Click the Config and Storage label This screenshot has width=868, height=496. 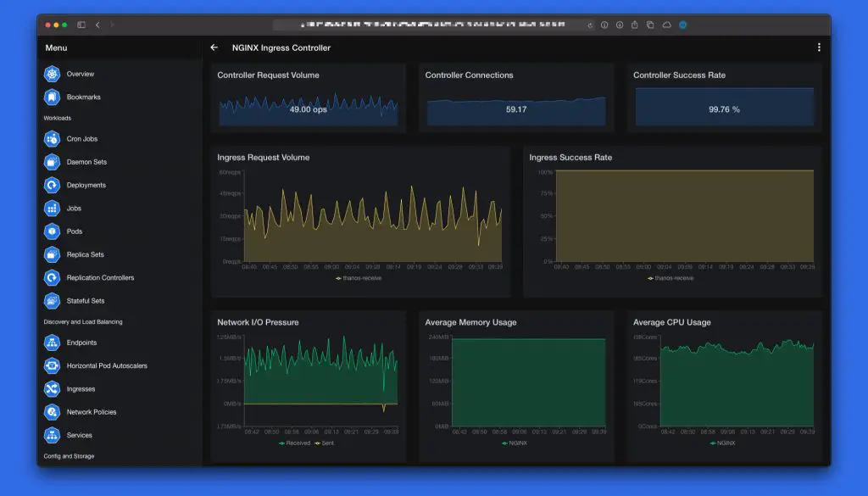[x=69, y=456]
